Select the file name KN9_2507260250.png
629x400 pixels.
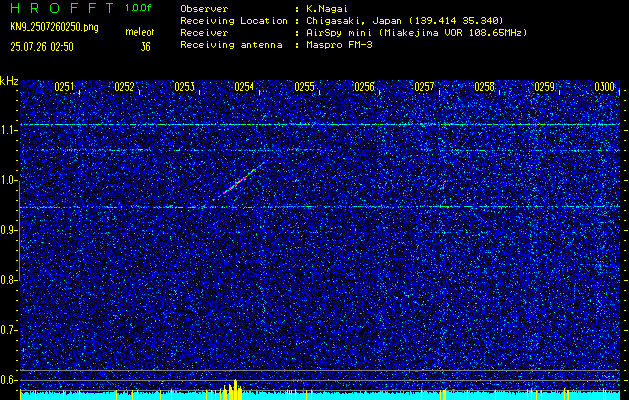[54, 28]
